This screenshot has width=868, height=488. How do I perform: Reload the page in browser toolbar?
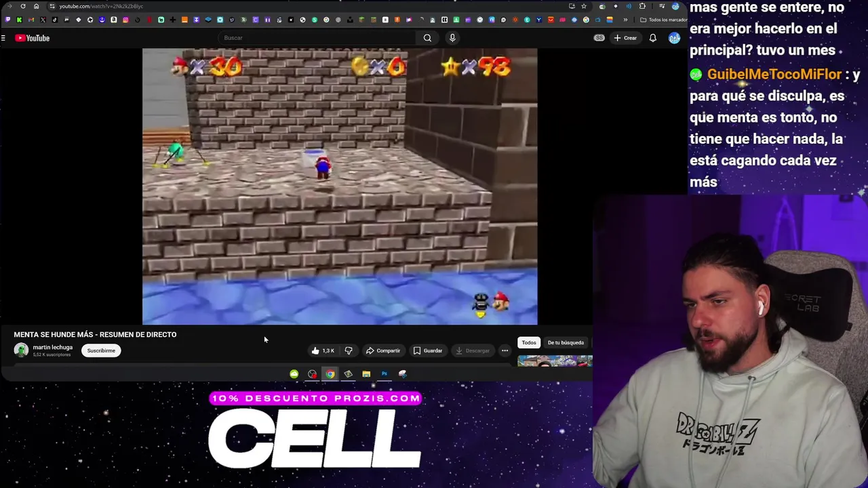tap(23, 6)
